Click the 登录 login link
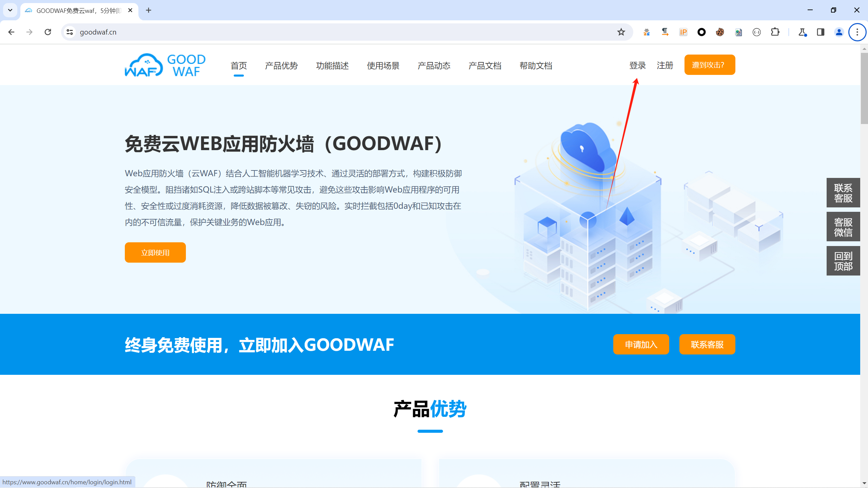 pyautogui.click(x=637, y=65)
